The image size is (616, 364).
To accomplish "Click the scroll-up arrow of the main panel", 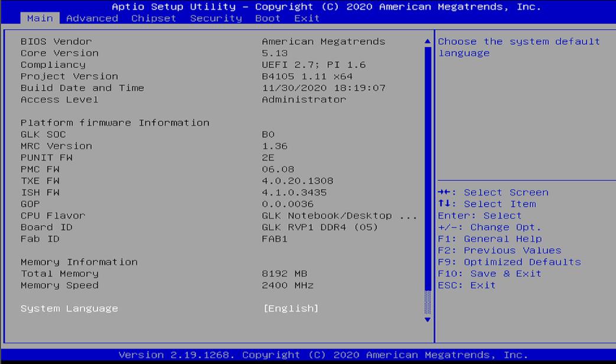I will coord(428,41).
